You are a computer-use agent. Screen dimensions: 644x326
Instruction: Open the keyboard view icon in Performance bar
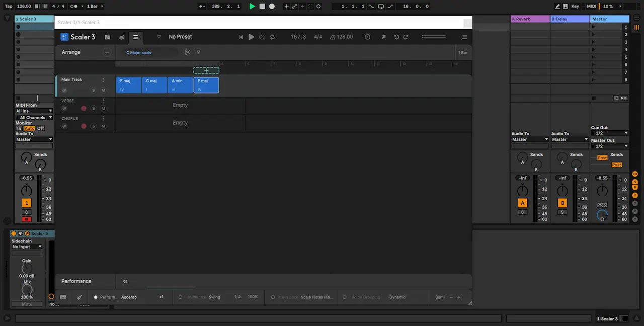[63, 297]
